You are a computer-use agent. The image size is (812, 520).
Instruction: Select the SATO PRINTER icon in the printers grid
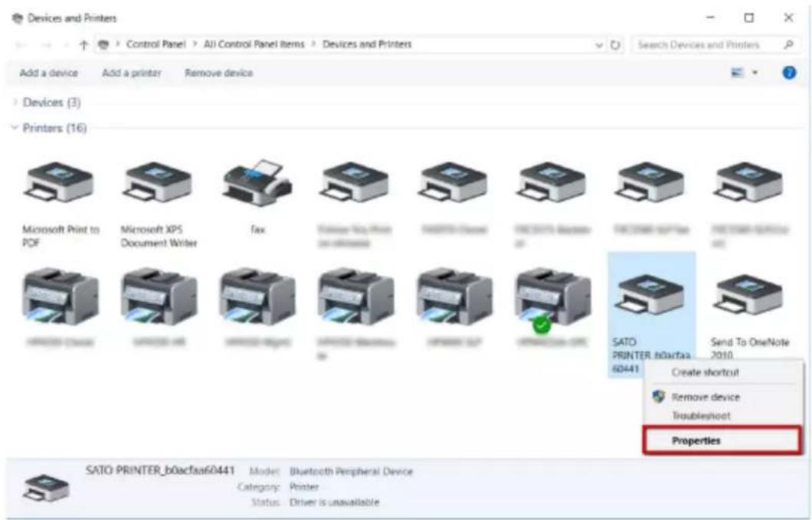click(651, 295)
